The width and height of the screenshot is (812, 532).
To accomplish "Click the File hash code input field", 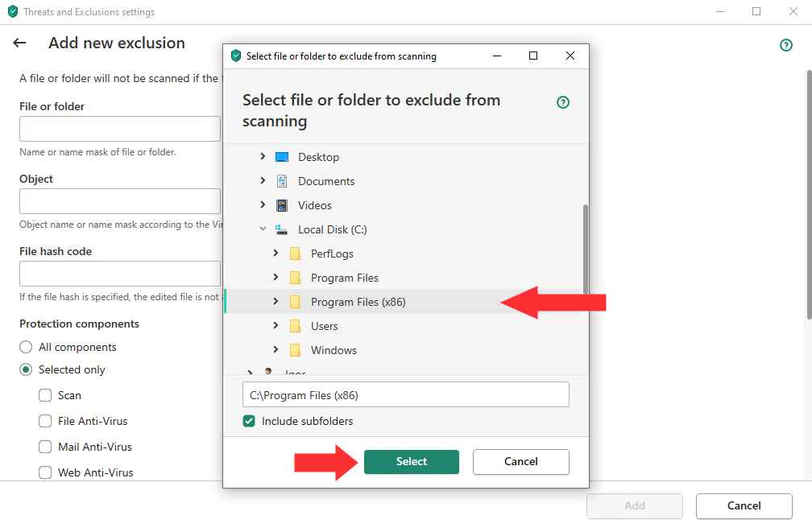I will click(120, 274).
